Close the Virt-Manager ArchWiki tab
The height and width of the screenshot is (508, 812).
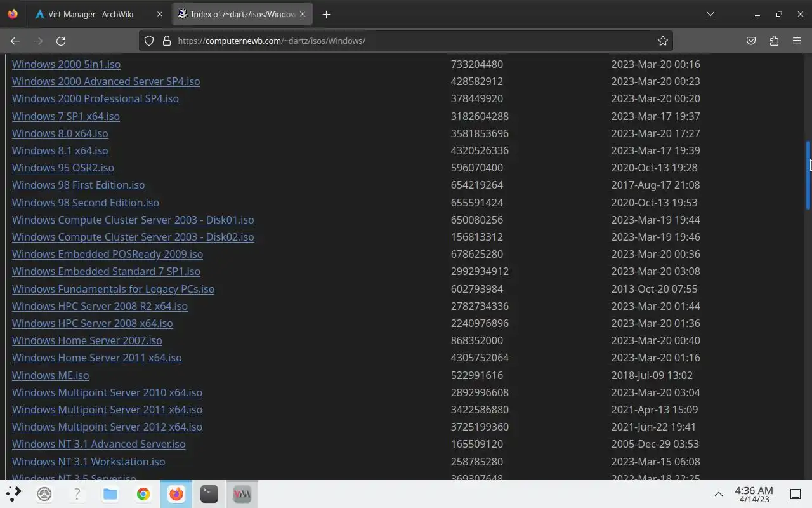click(159, 14)
